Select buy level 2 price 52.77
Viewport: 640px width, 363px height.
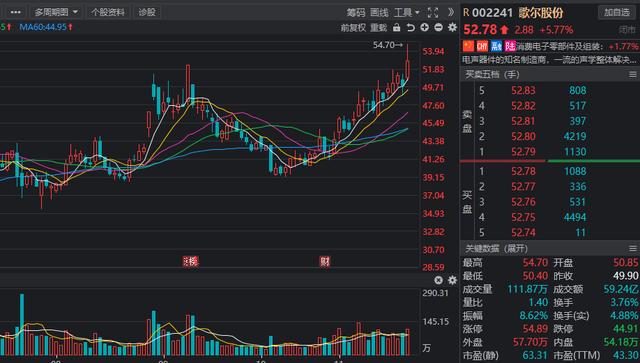tap(523, 187)
